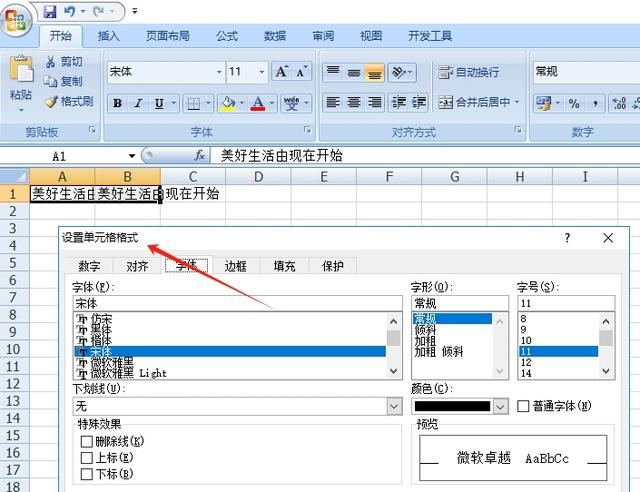The image size is (640, 492).
Task: Click the formula bar text
Action: [x=282, y=156]
